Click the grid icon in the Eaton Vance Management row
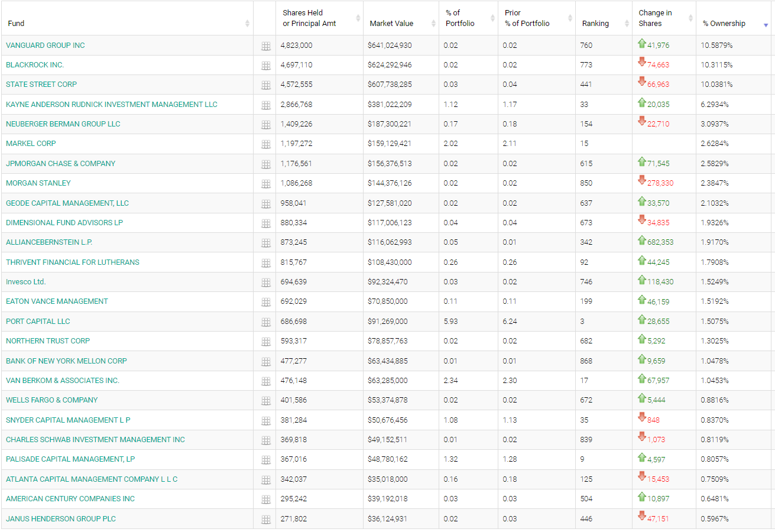Viewport: 775px width, 532px height. point(266,302)
